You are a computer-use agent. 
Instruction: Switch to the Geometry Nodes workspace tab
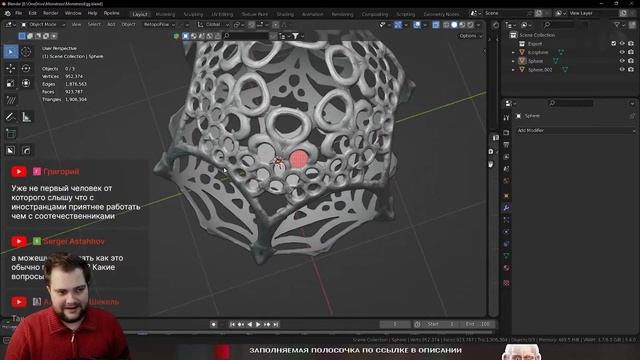pyautogui.click(x=441, y=14)
